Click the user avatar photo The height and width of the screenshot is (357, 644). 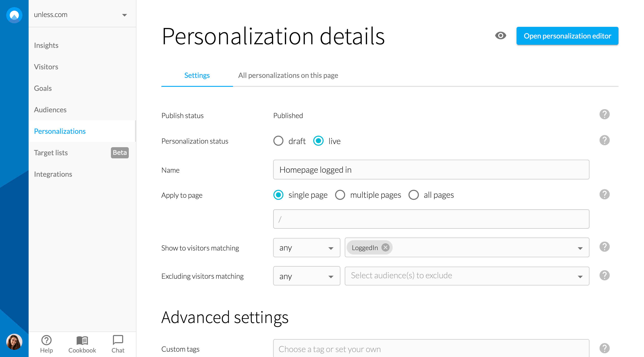pyautogui.click(x=14, y=342)
